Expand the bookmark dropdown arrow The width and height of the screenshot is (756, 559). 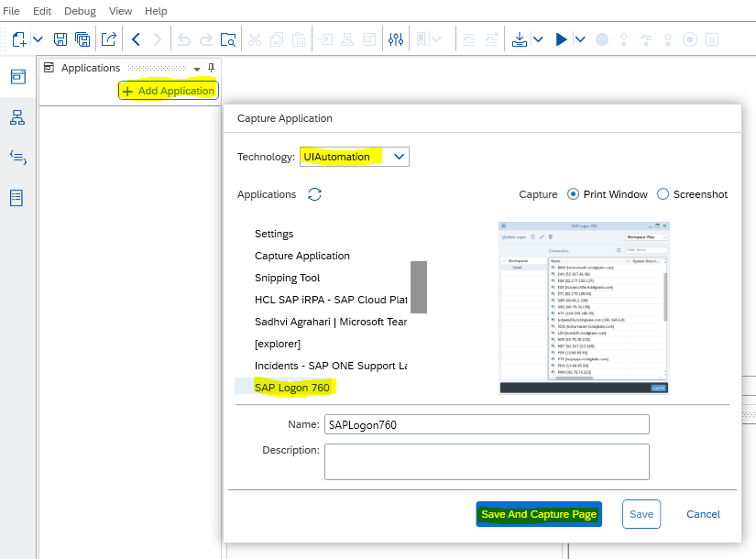pos(436,39)
